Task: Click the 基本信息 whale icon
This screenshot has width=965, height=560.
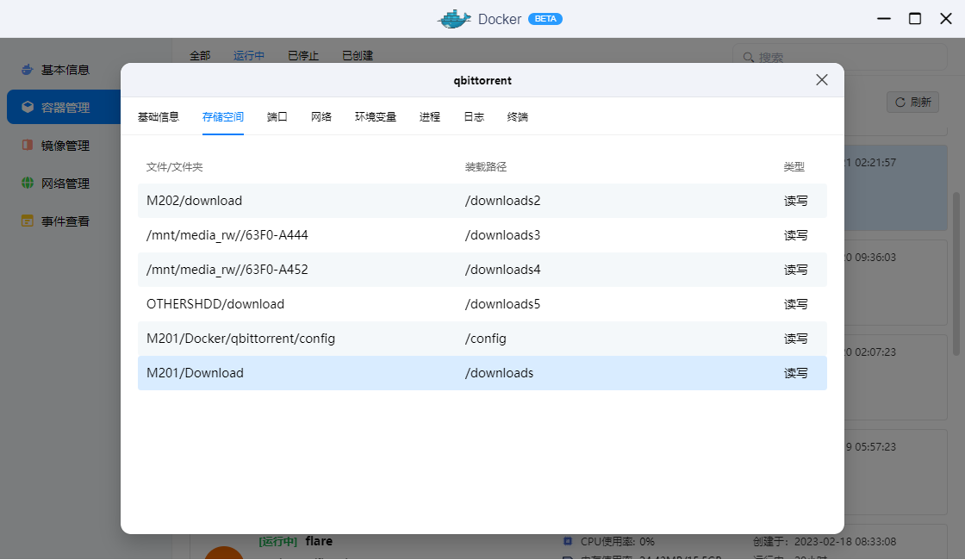Action: tap(27, 69)
